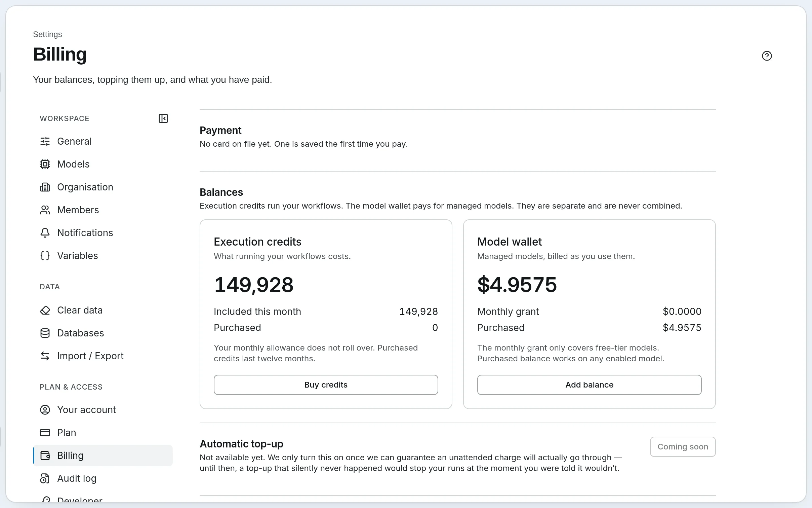Click the General sliders icon

point(45,141)
